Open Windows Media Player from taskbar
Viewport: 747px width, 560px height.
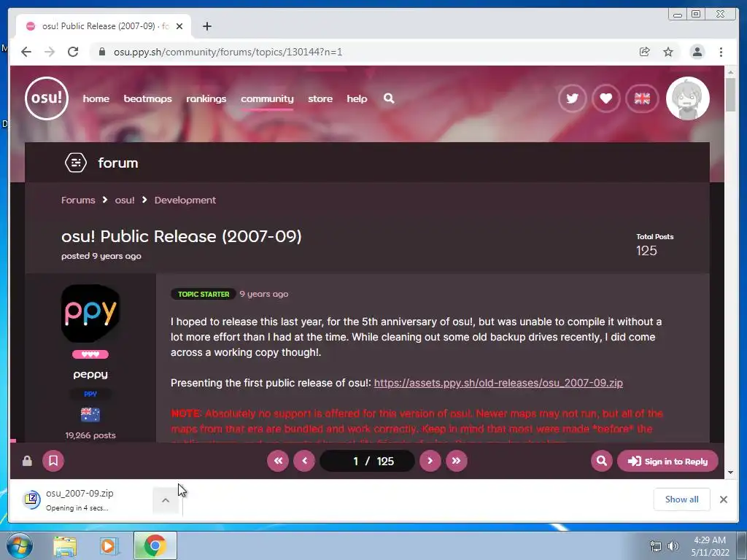[x=109, y=546]
